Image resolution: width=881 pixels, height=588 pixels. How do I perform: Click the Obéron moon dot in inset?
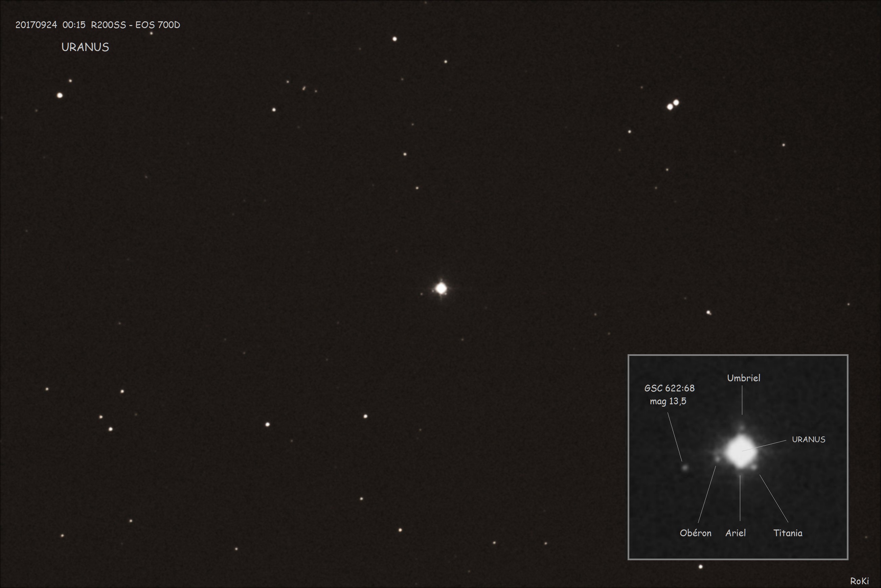718,459
